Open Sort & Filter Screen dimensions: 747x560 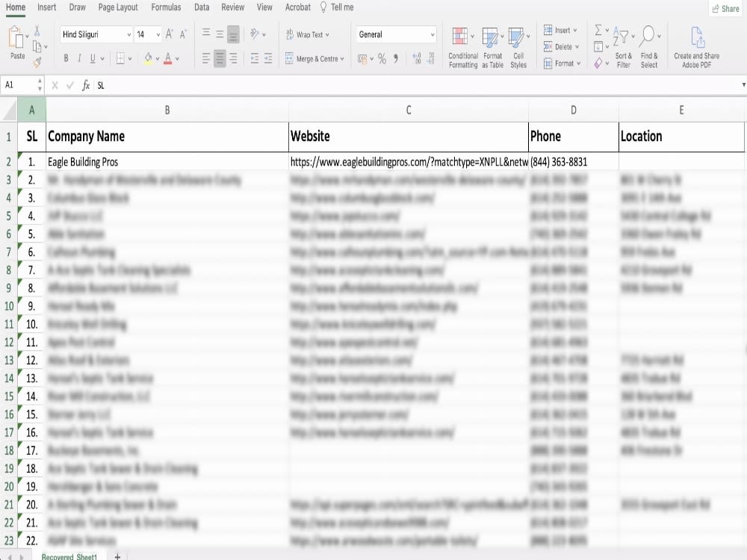coord(623,48)
